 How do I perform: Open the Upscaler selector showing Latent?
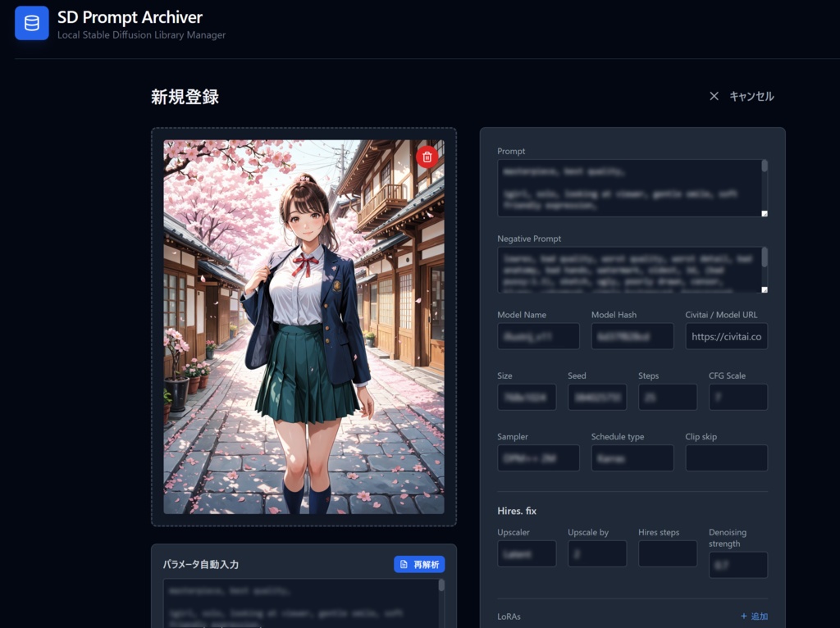(527, 554)
